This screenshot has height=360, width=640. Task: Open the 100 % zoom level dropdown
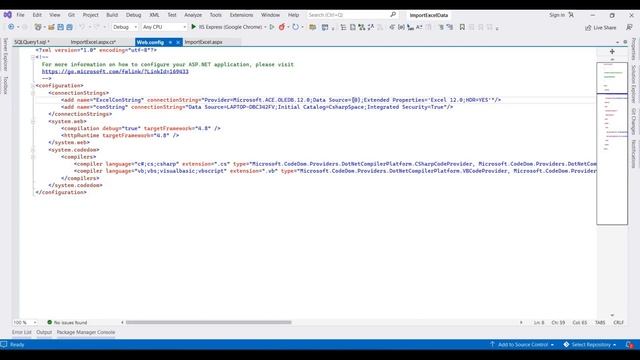[24, 322]
